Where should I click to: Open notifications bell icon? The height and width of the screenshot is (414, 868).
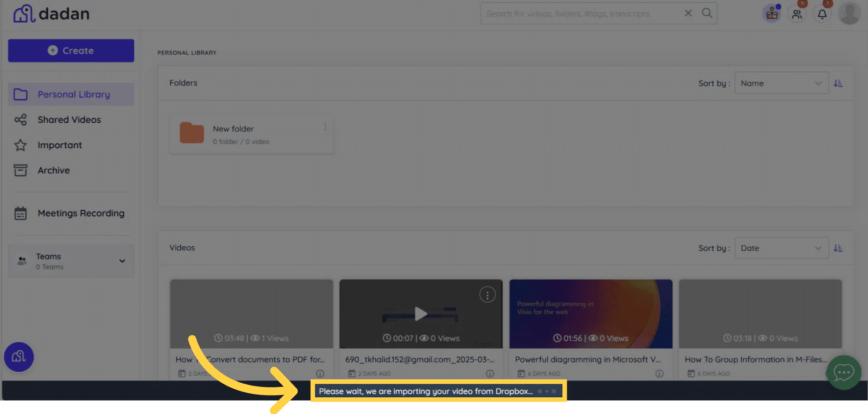pos(822,14)
